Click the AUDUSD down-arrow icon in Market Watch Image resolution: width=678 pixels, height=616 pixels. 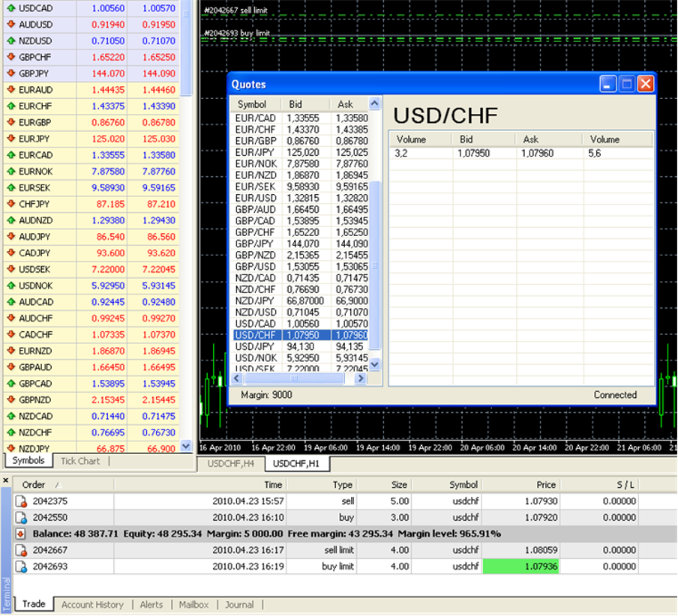coord(11,25)
